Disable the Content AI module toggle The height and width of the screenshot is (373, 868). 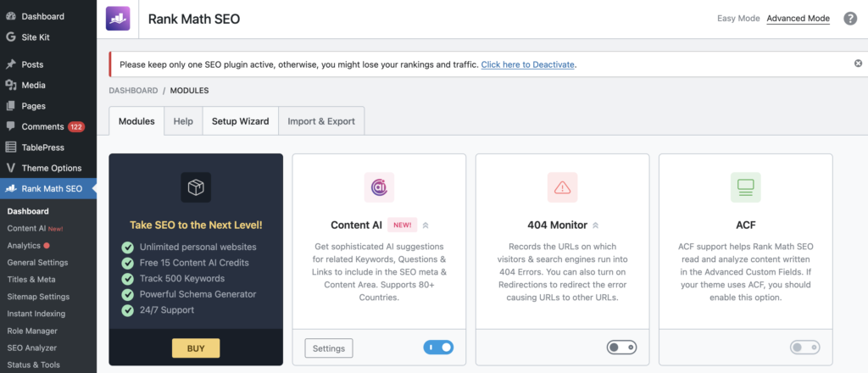[438, 348]
